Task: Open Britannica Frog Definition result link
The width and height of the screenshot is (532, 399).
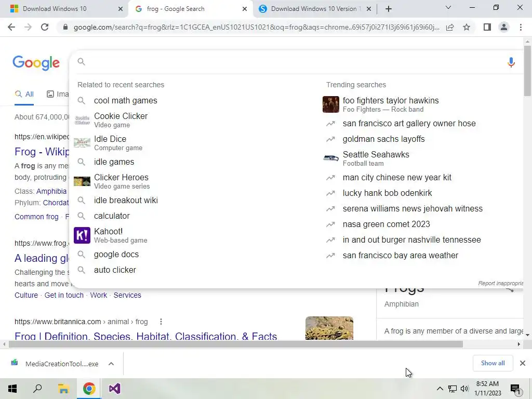Action: click(145, 336)
